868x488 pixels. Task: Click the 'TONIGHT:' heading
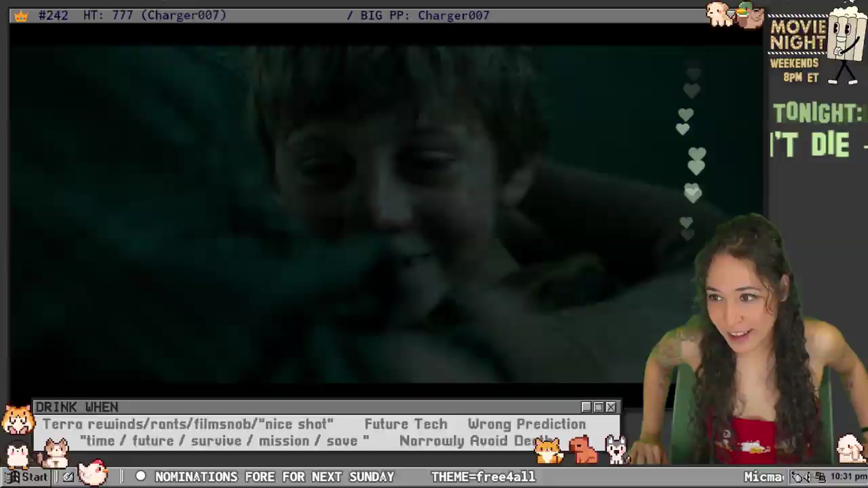[817, 113]
